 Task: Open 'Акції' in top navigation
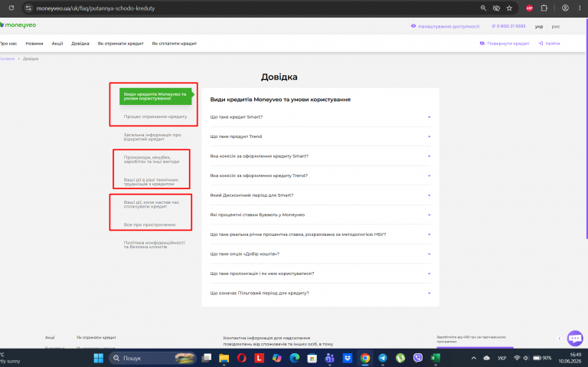click(57, 44)
